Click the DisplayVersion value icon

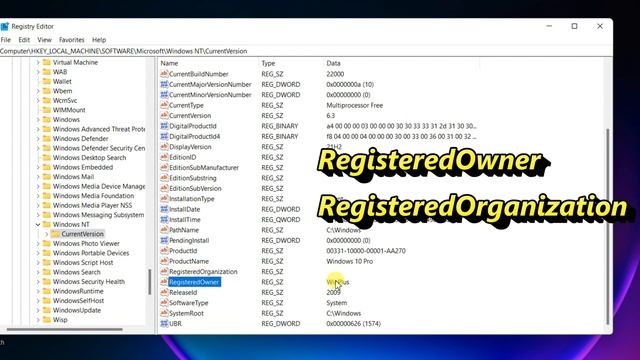click(164, 147)
